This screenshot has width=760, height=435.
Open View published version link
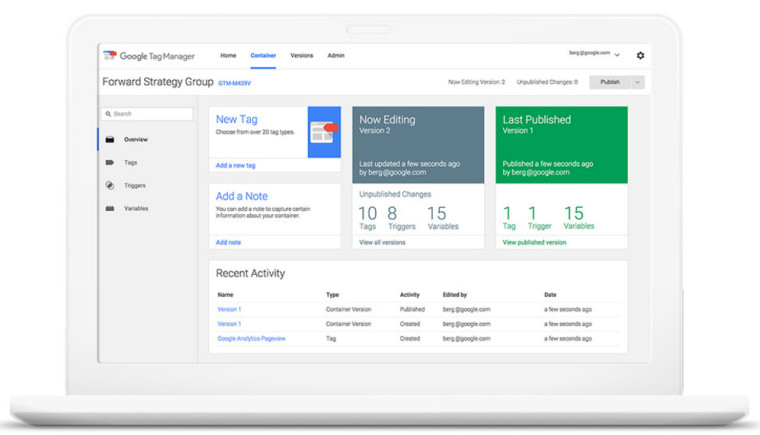tap(534, 242)
